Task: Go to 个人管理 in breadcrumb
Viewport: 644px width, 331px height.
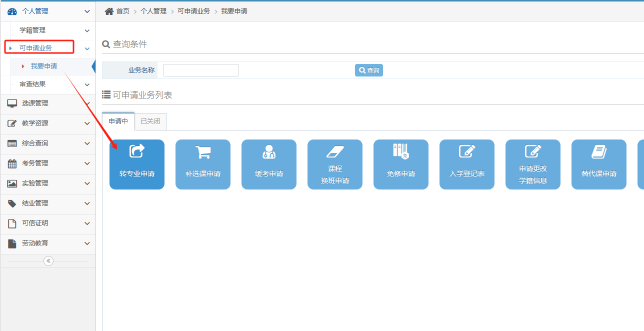Action: [153, 11]
